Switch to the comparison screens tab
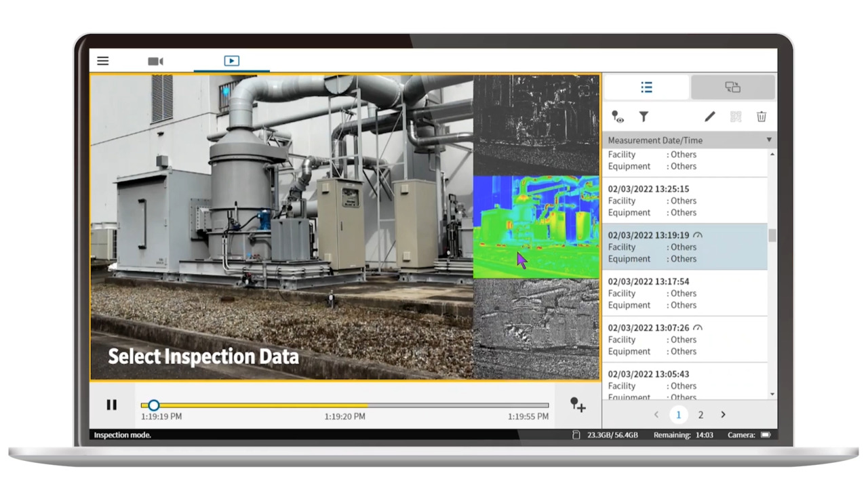Screen dimensions: 868x488 (x=732, y=87)
